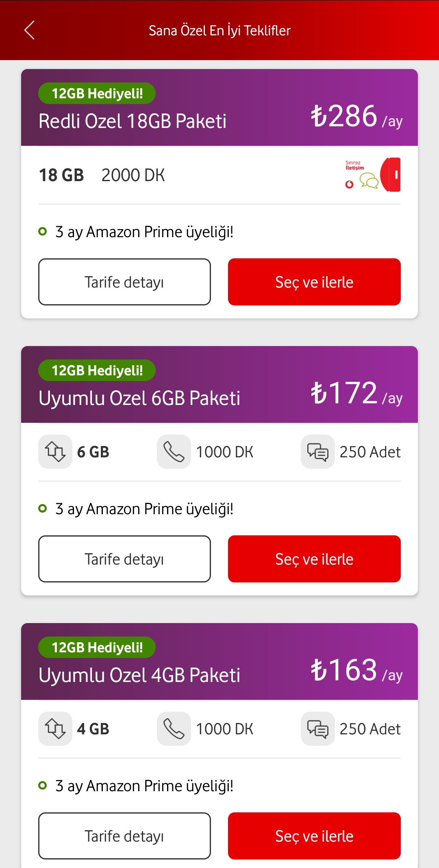Select Seç ve ilerle for the 4GB package
The image size is (439, 868).
(x=314, y=836)
